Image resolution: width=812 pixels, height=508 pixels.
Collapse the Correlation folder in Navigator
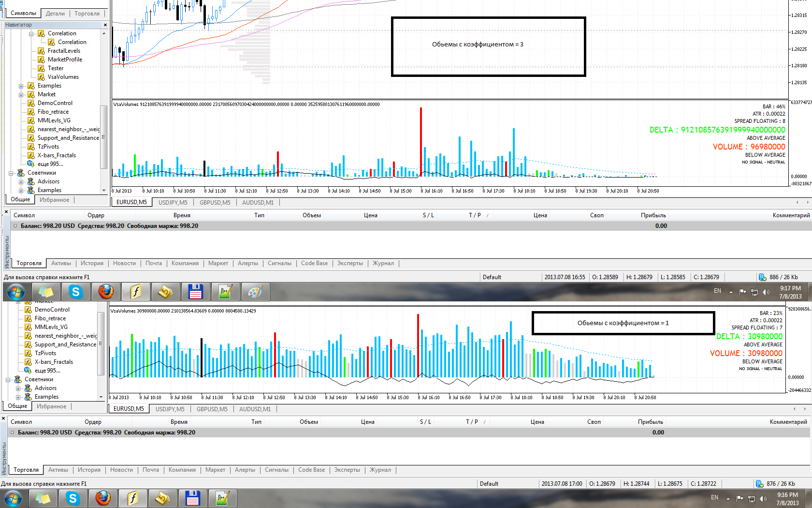pyautogui.click(x=31, y=34)
